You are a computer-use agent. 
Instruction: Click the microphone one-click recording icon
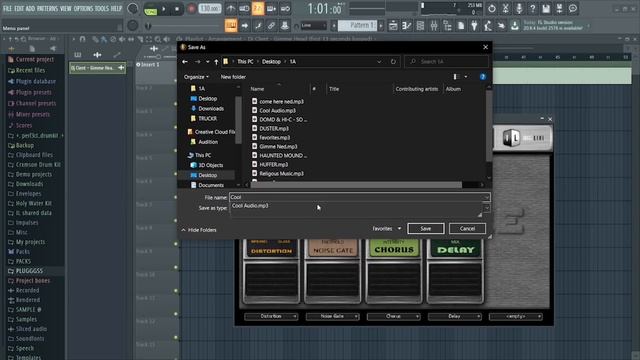[519, 9]
